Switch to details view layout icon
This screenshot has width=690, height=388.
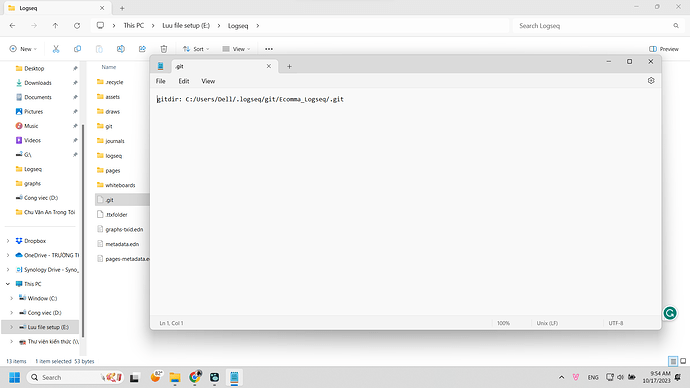click(673, 361)
